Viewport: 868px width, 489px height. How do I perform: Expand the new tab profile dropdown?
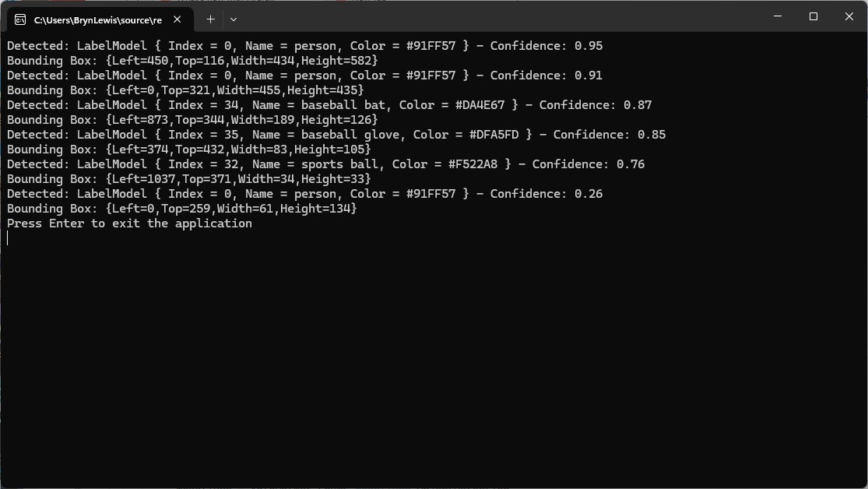(234, 19)
